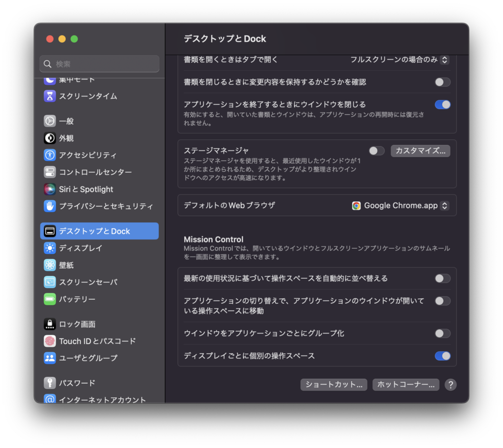Click the search magnifying glass icon
The width and height of the screenshot is (503, 448).
(x=48, y=64)
